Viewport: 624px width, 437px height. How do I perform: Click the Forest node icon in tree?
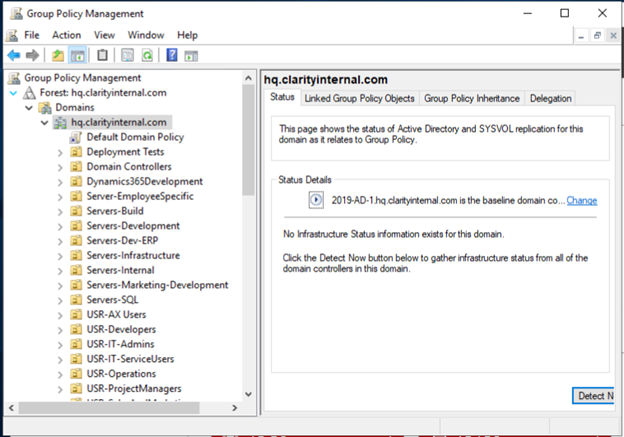(x=29, y=93)
